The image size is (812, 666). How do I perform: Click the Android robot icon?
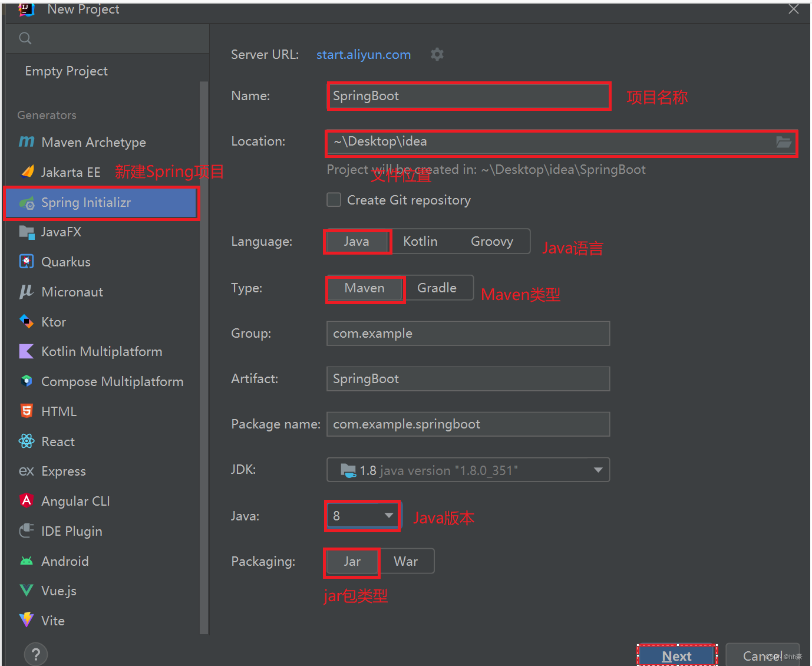click(27, 561)
